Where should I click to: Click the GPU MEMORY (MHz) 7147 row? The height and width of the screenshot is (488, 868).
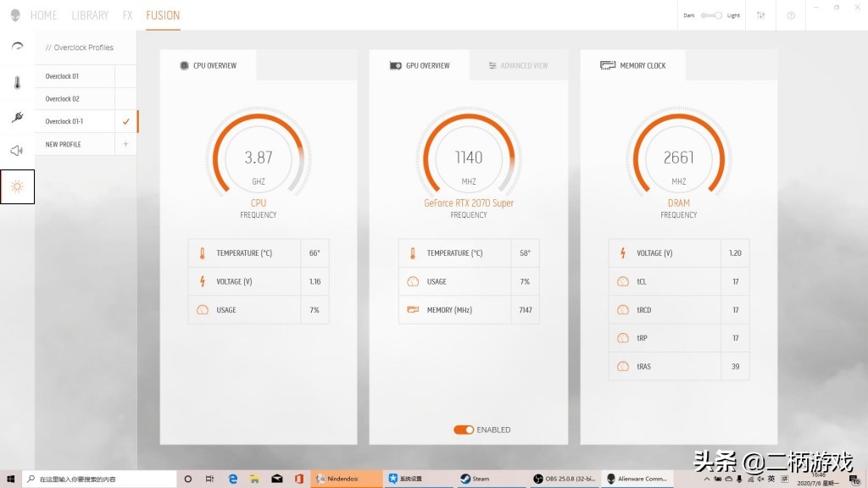click(x=468, y=310)
